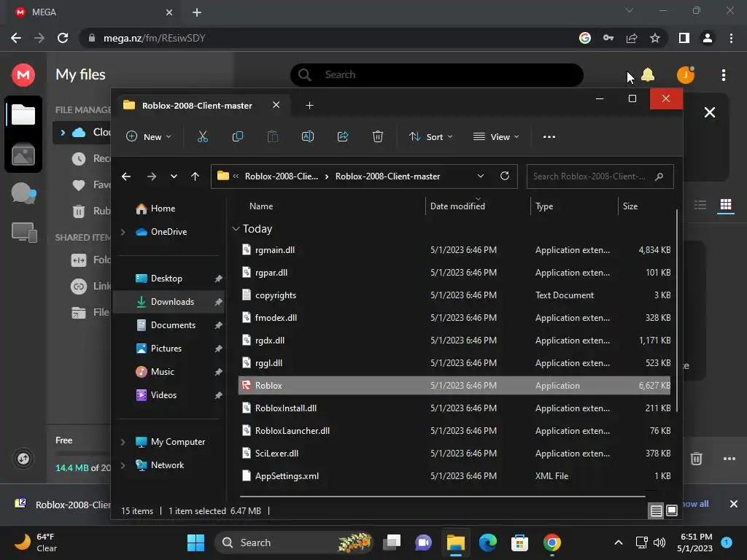Expand address bar history dropdown
747x560 pixels.
point(481,176)
